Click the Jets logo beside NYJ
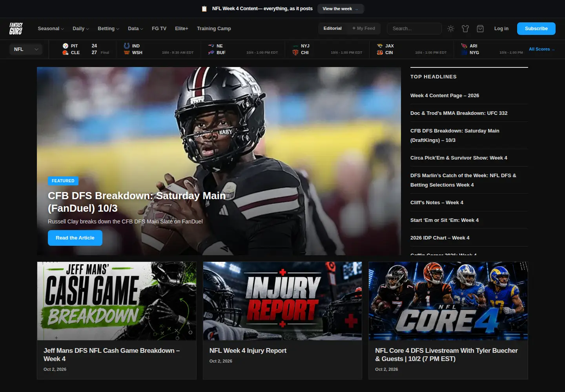This screenshot has height=392, width=565. point(295,46)
